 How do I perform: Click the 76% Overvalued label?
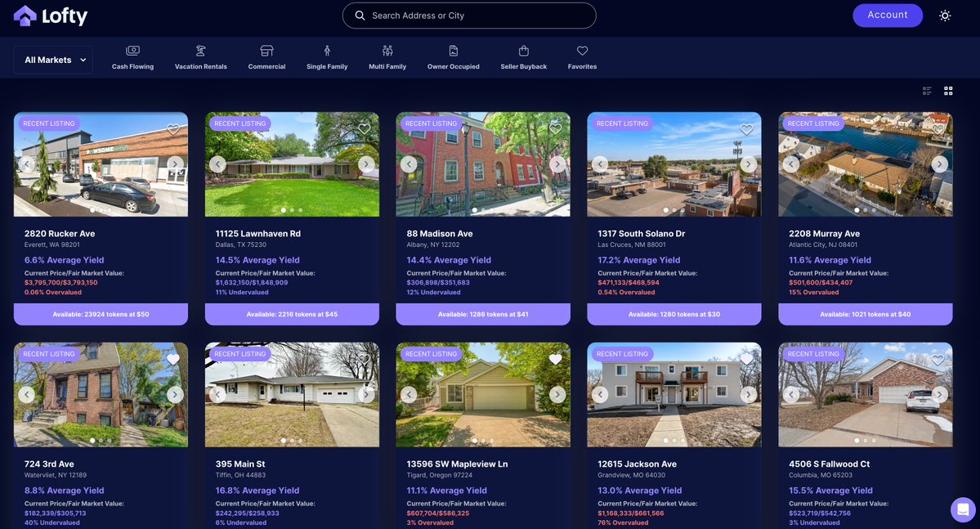623,522
